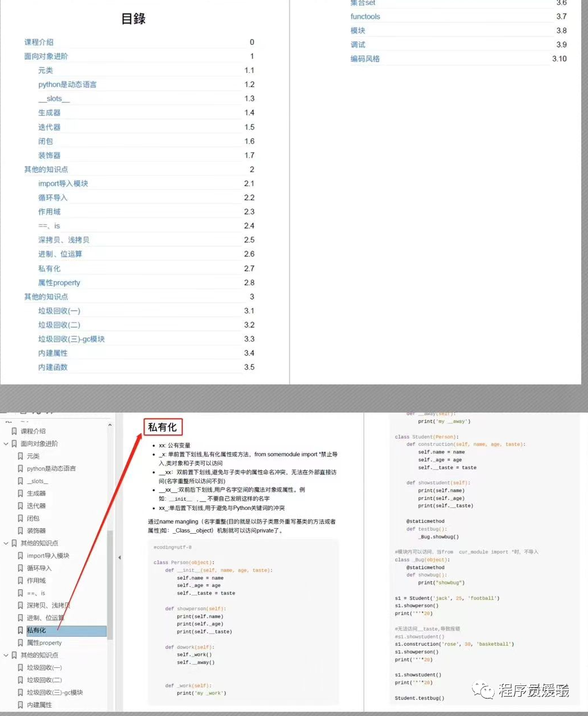Screen dimensions: 588x716
Task: Select the 垃圾回收(三)-gc模块 bookmark in sidebar
Action: (55, 693)
